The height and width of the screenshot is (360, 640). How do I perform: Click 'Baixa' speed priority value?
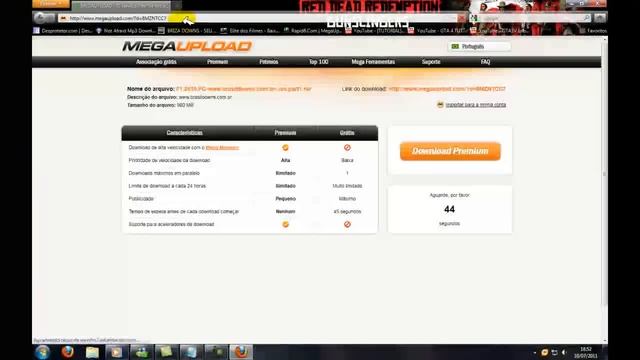tap(347, 160)
